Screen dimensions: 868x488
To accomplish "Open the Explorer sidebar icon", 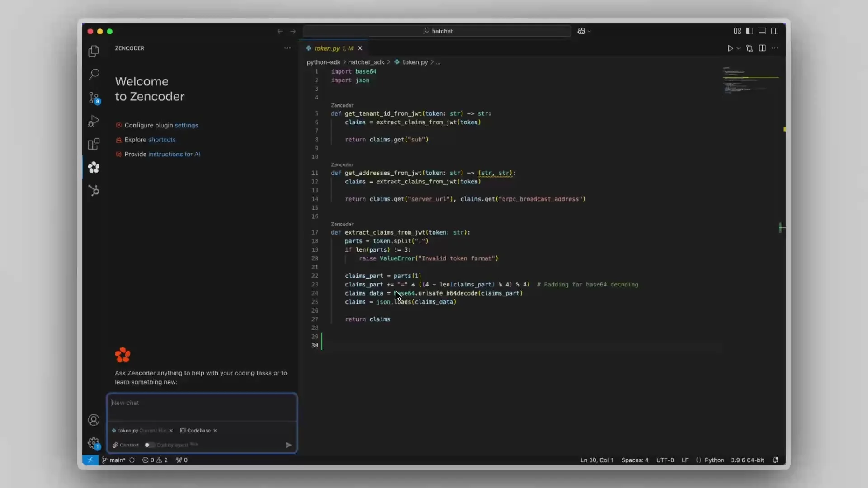I will point(94,51).
